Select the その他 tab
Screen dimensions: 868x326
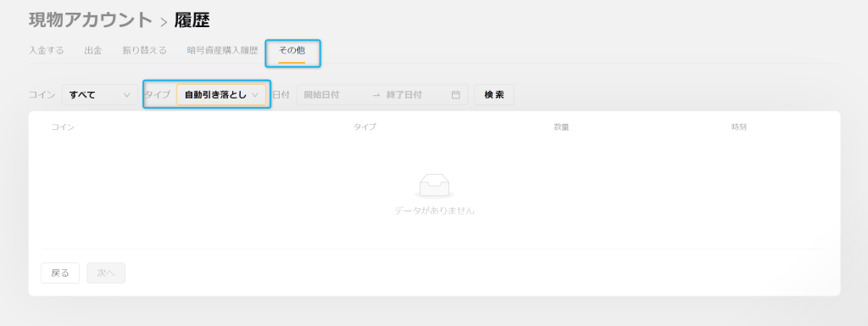[x=292, y=50]
